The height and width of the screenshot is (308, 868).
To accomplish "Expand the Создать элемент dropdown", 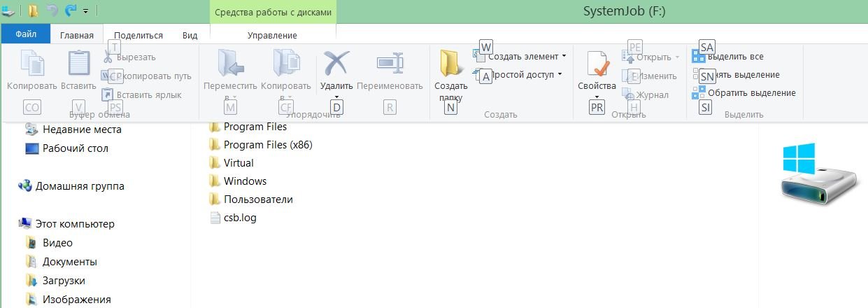I will pyautogui.click(x=525, y=57).
